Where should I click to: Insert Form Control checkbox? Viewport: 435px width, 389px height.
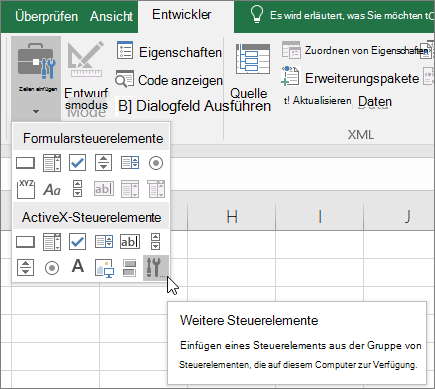pyautogui.click(x=77, y=163)
